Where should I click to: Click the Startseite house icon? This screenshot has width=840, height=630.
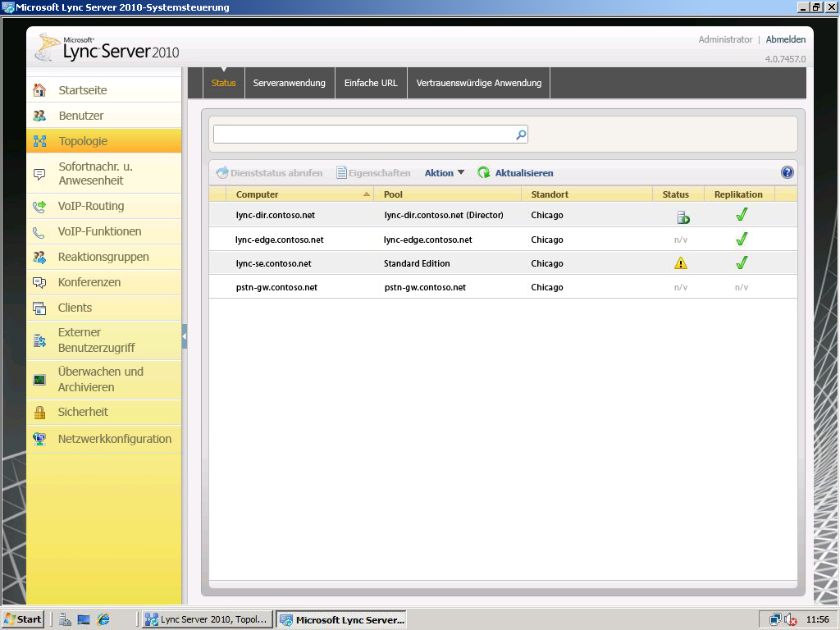pos(39,90)
